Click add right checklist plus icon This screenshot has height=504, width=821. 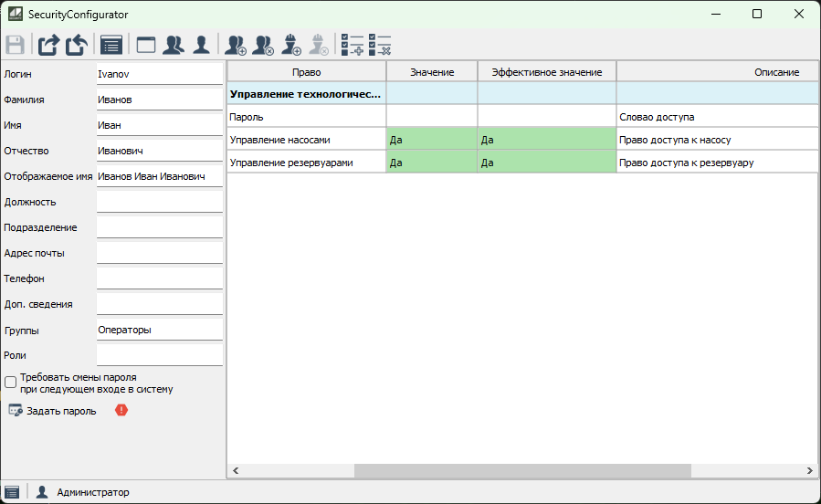[352, 44]
